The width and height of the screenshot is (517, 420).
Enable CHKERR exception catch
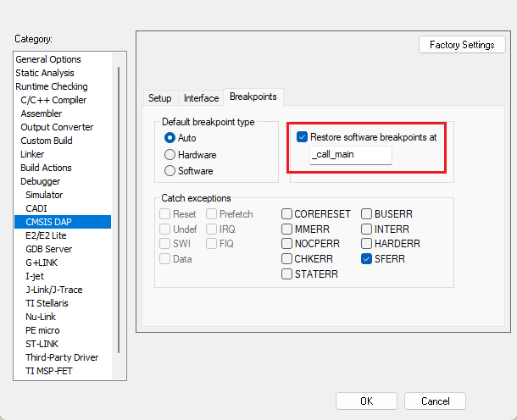coord(286,258)
